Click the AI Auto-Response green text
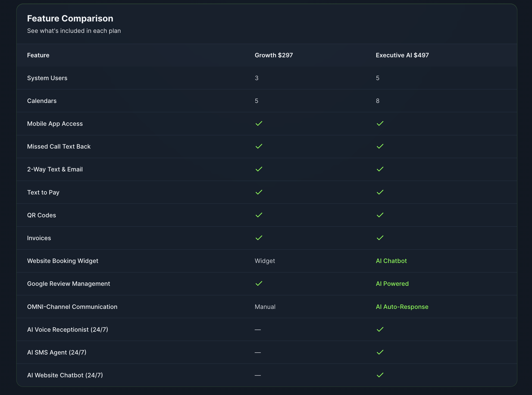 (402, 307)
